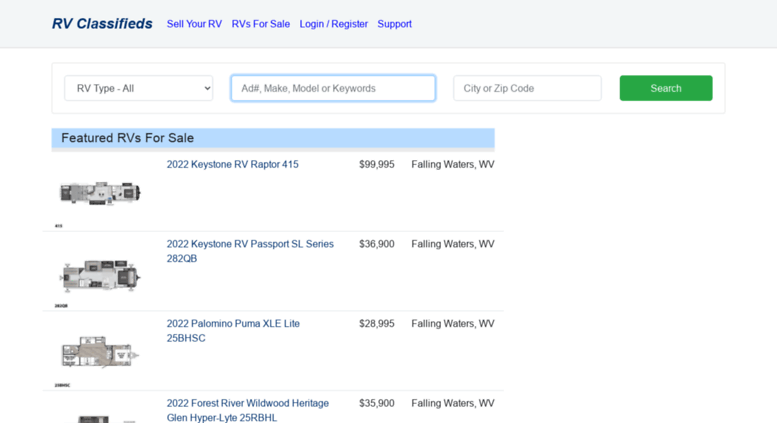Click Falling Waters, WV in the Wildwood row
This screenshot has width=777, height=423.
tap(453, 403)
